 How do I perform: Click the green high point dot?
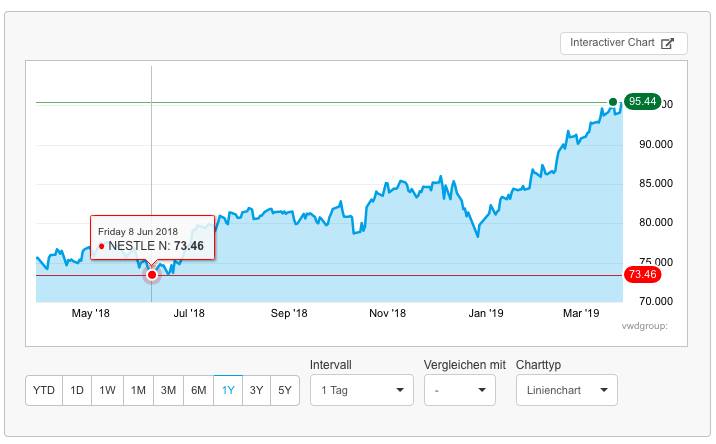(x=612, y=102)
